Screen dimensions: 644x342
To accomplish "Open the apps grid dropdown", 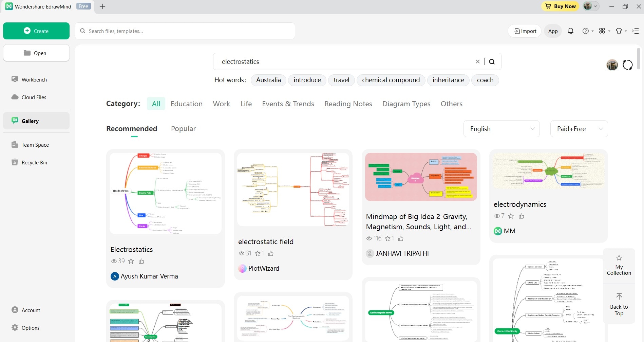I will [x=604, y=31].
